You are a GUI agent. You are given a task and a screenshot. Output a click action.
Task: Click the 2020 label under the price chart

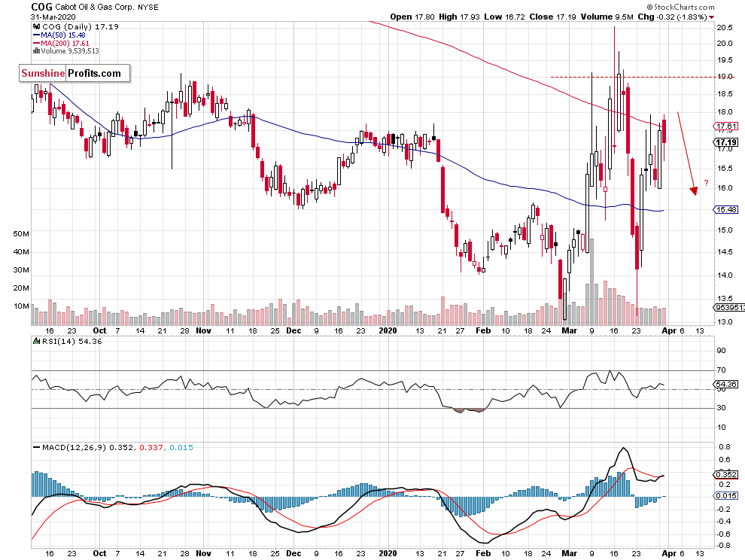click(x=388, y=331)
